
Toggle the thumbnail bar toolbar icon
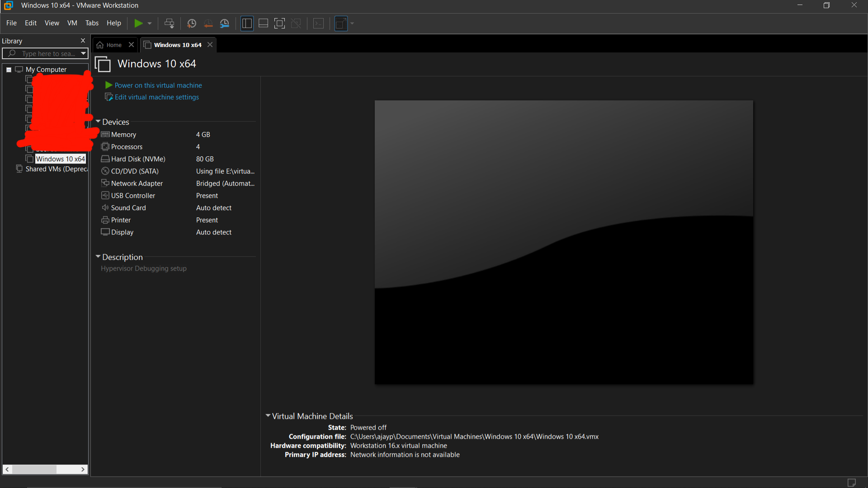(x=263, y=23)
